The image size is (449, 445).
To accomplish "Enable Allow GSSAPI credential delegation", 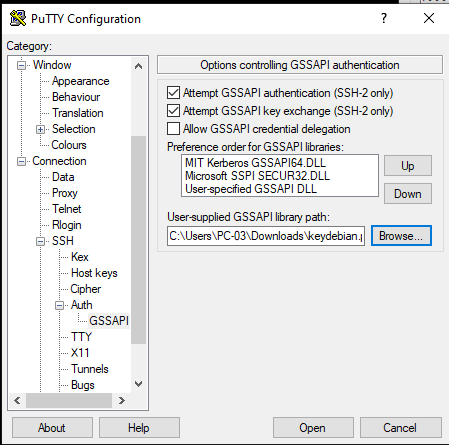I will pos(173,129).
